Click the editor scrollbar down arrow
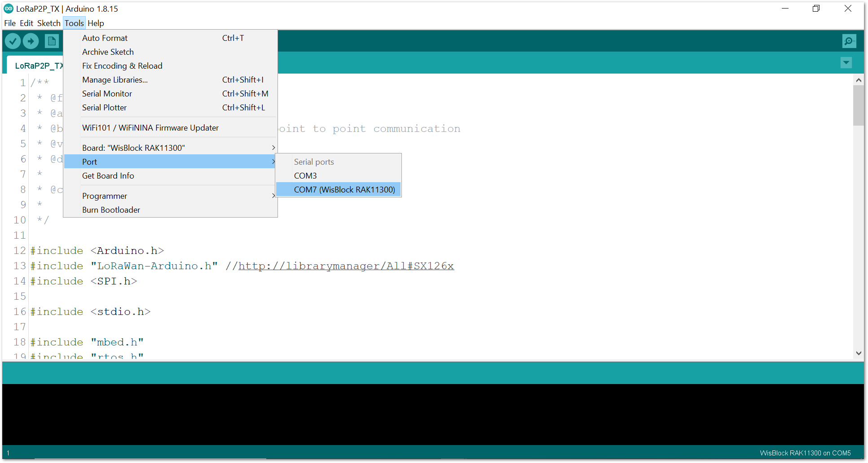This screenshot has width=868, height=463. (858, 353)
